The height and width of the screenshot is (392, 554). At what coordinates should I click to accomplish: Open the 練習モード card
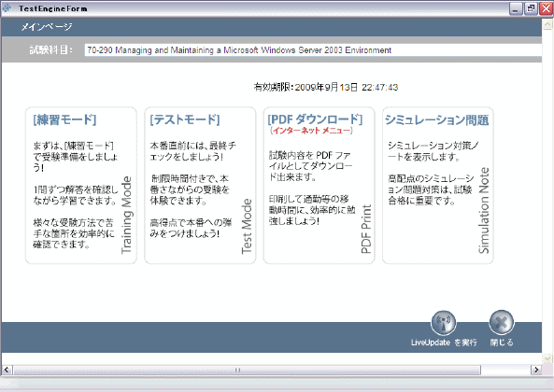(81, 185)
